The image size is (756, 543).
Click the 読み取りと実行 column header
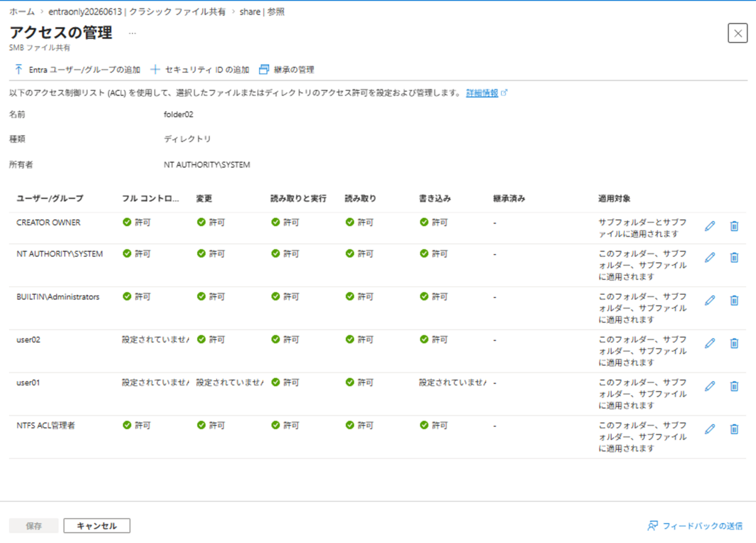click(x=298, y=198)
